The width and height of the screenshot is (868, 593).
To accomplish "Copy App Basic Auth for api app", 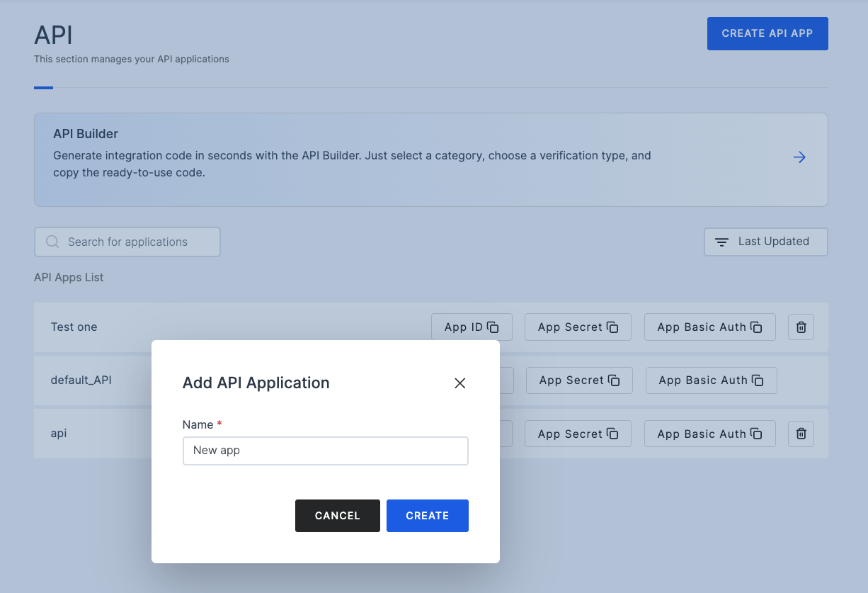I will tap(709, 434).
